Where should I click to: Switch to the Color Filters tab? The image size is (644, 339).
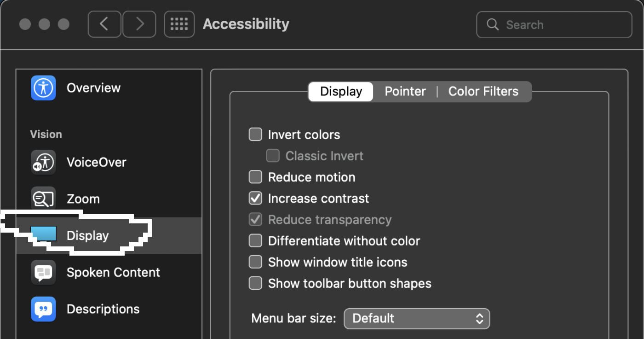pyautogui.click(x=483, y=91)
